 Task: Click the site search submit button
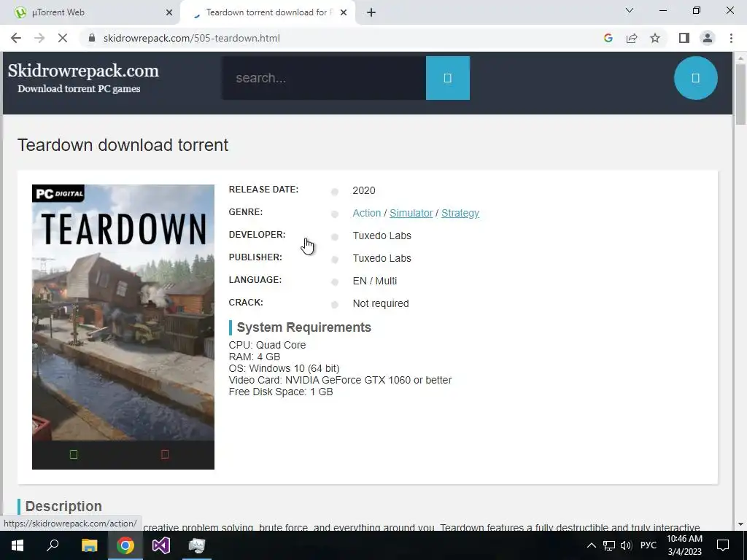coord(447,78)
